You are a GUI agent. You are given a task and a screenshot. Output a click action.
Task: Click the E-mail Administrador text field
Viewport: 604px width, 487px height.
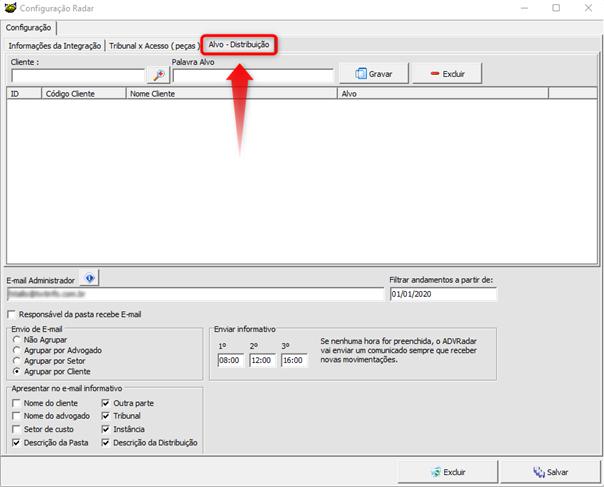pyautogui.click(x=196, y=294)
